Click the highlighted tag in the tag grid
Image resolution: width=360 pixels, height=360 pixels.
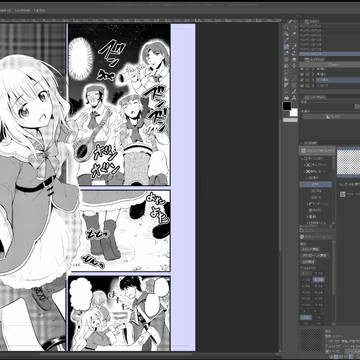tap(318, 280)
